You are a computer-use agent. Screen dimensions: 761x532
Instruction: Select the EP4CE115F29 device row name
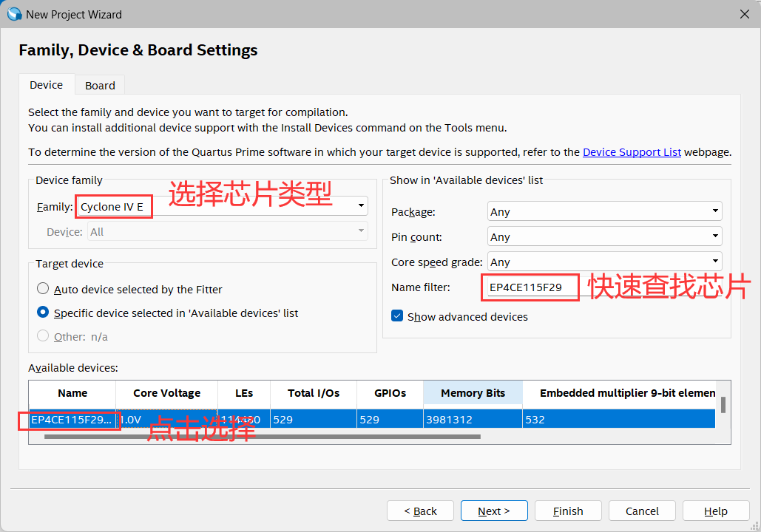click(71, 420)
